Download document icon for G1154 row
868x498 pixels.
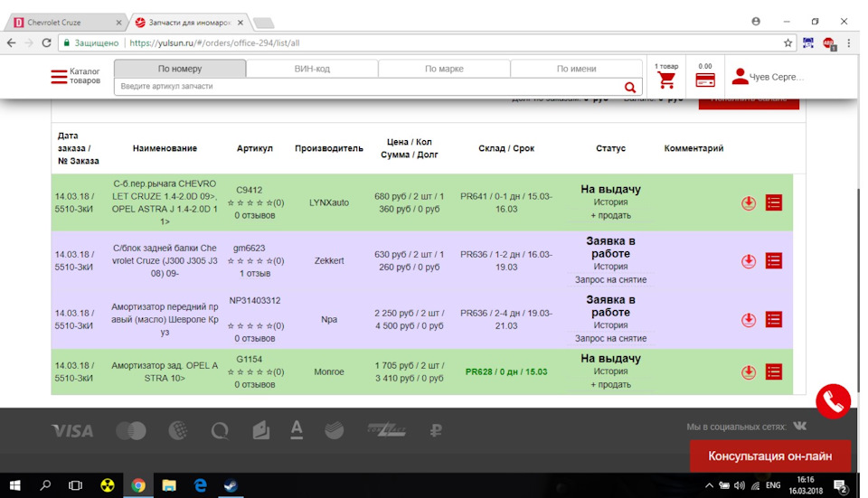[x=749, y=372]
